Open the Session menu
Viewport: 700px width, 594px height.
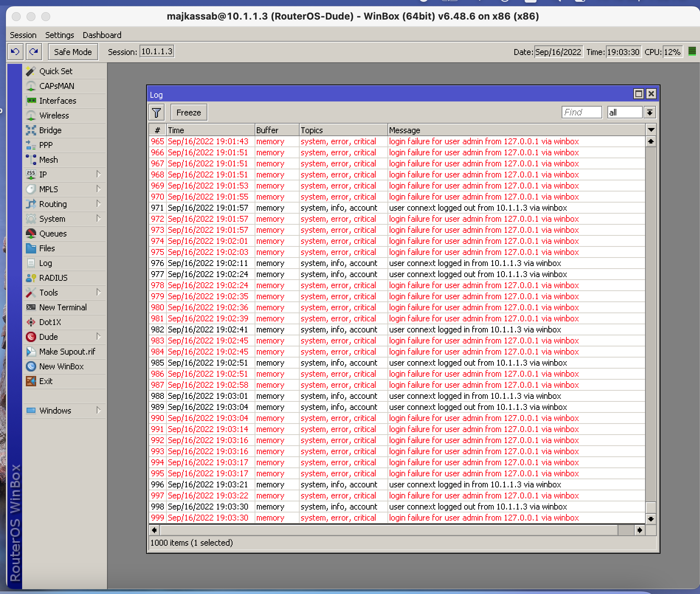click(x=23, y=35)
